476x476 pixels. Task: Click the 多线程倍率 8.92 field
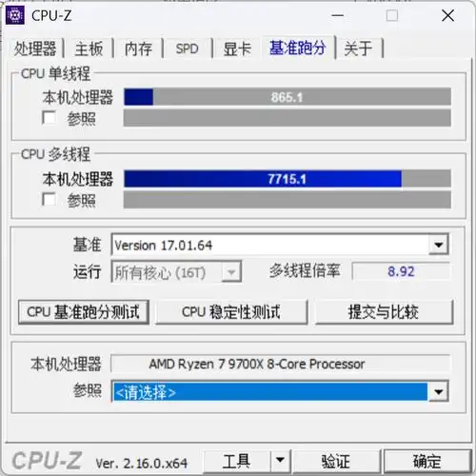coord(401,271)
